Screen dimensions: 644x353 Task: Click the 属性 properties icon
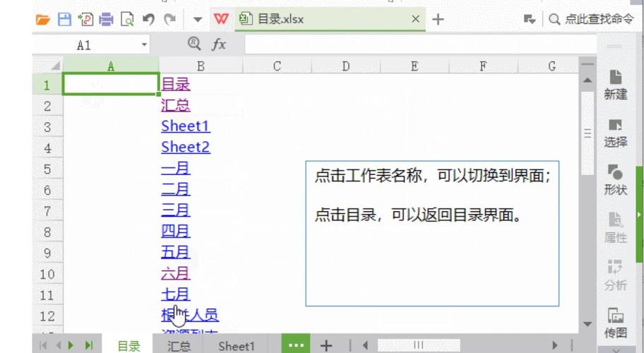coord(615,228)
